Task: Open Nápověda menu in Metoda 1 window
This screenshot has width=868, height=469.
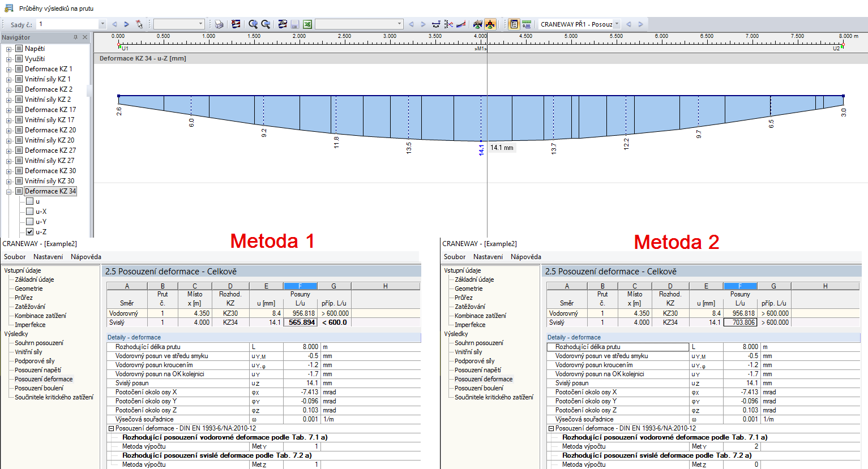Action: tap(86, 257)
